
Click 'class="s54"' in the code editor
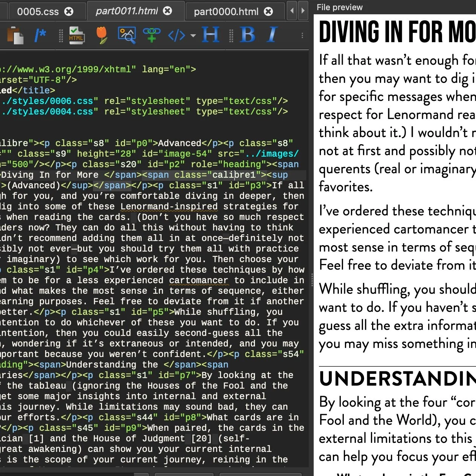tap(274, 354)
